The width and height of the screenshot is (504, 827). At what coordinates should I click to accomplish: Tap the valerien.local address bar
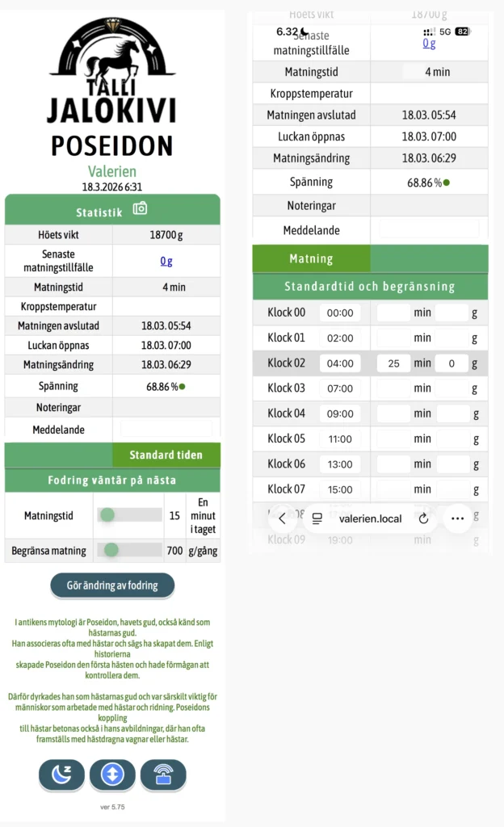point(370,518)
